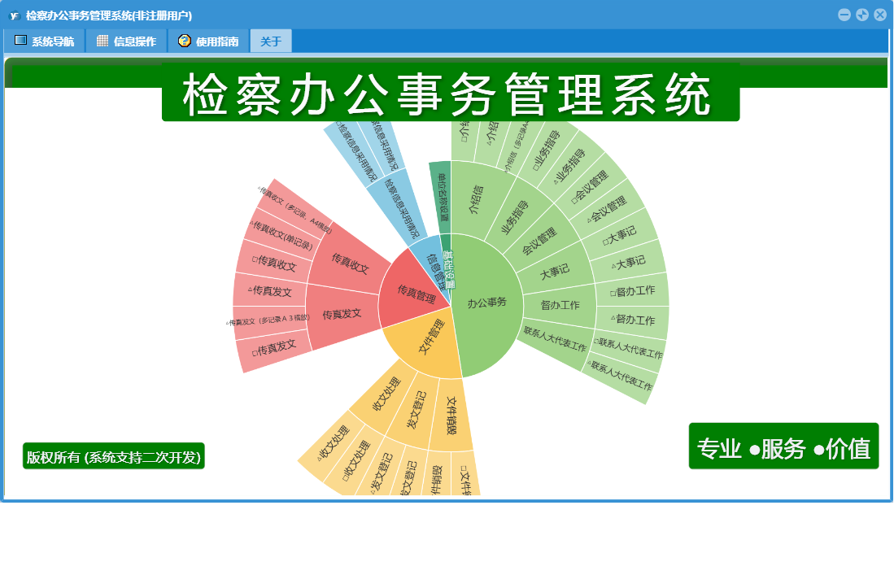Click the △业务指导 outer segment

click(x=572, y=166)
